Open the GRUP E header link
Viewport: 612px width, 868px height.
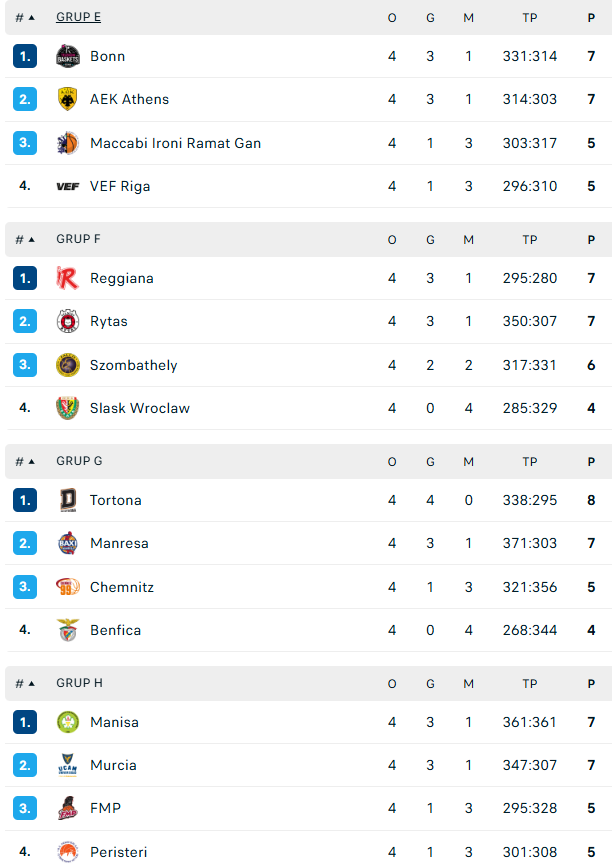pyautogui.click(x=79, y=17)
